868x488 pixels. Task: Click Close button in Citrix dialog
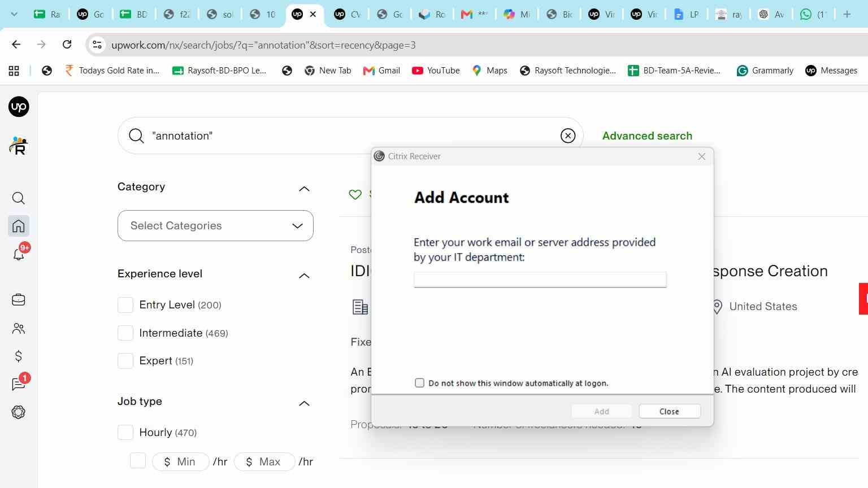pyautogui.click(x=670, y=411)
